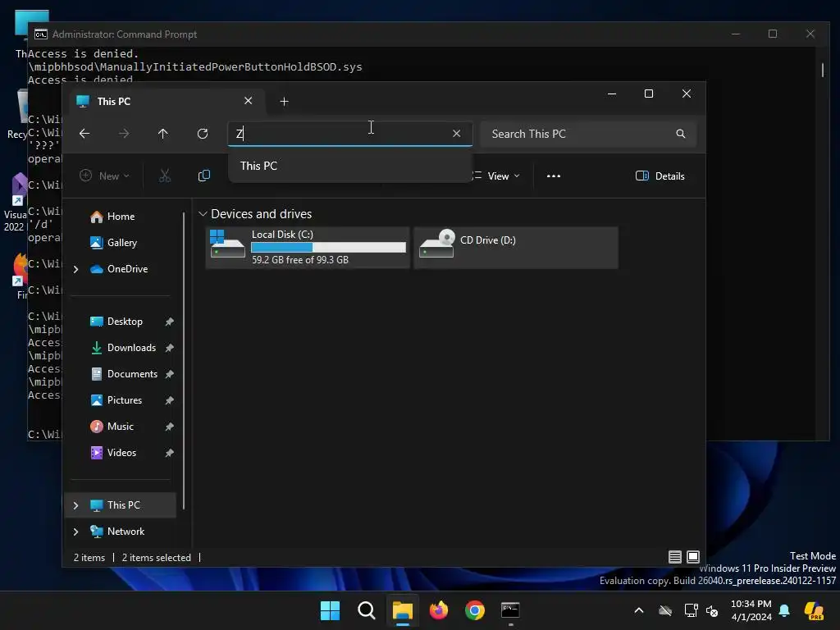The height and width of the screenshot is (630, 840).
Task: Switch to Command Prompt taskbar icon
Action: click(x=510, y=610)
